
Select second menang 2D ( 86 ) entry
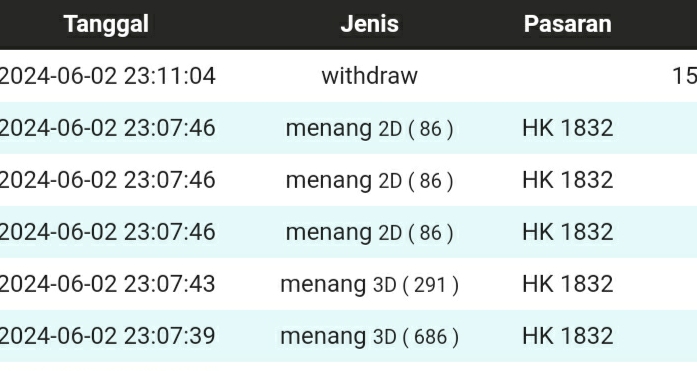point(369,180)
